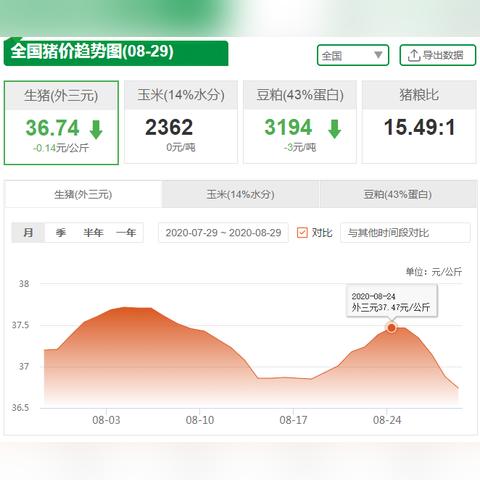Toggle the 对比 comparison checkbox
Viewport: 480px width, 480px height.
click(x=302, y=232)
